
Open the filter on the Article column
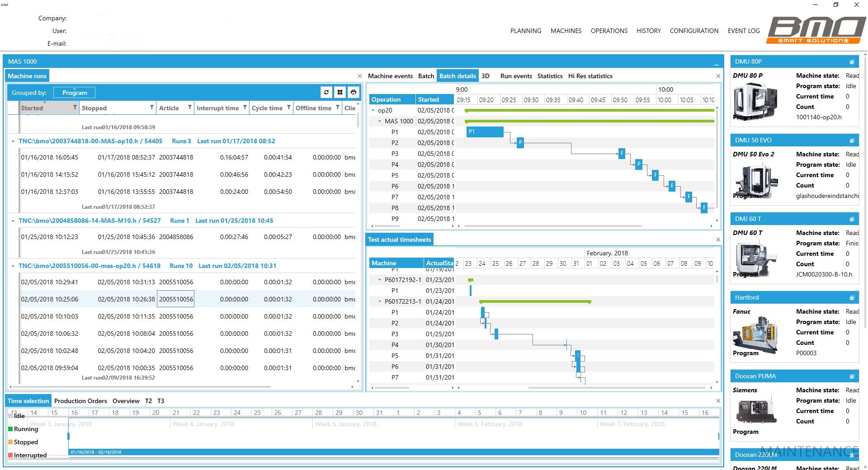click(x=190, y=108)
